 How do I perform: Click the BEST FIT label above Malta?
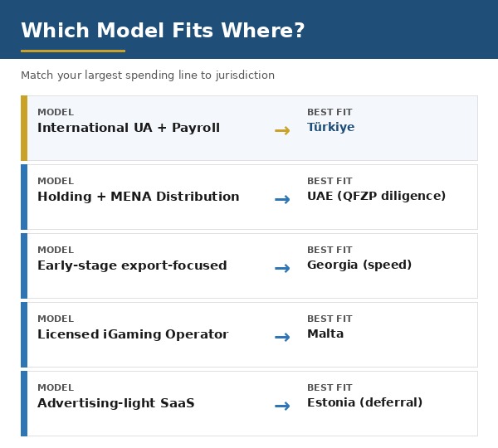pos(330,319)
